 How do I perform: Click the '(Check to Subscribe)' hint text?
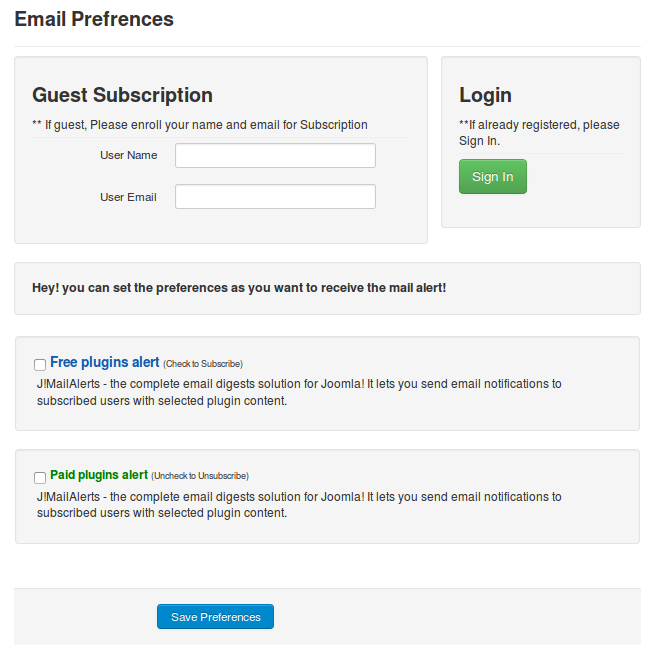pos(203,364)
